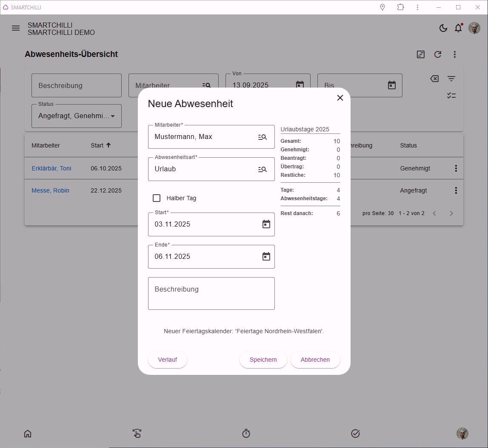Check the Halber Tag checkbox

tap(157, 198)
